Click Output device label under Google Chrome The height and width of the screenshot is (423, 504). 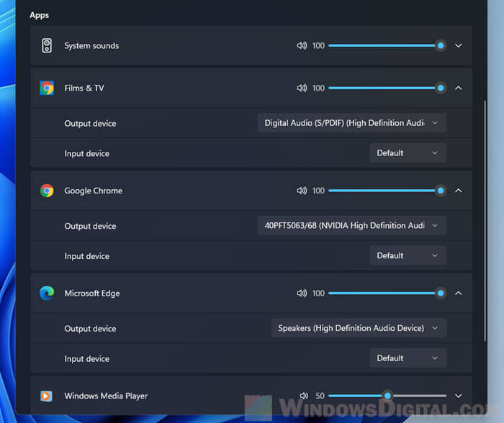coord(90,226)
